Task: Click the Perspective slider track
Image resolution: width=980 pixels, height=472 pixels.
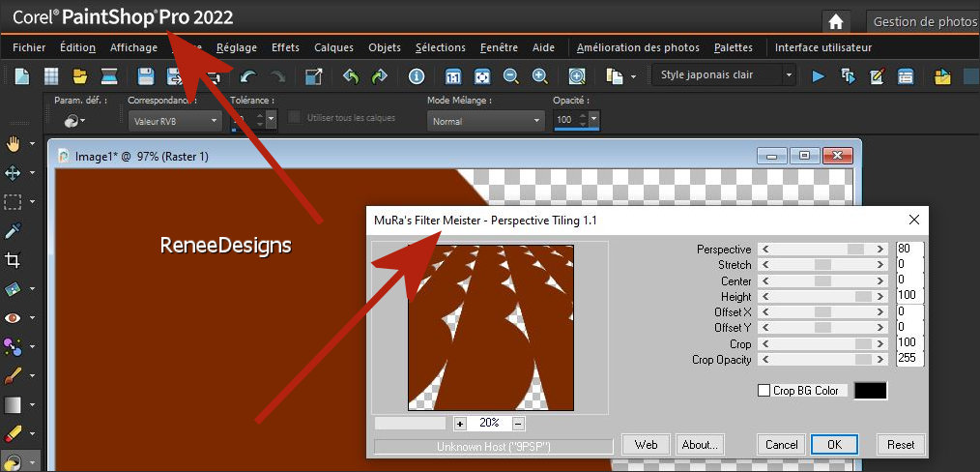Action: 822,249
